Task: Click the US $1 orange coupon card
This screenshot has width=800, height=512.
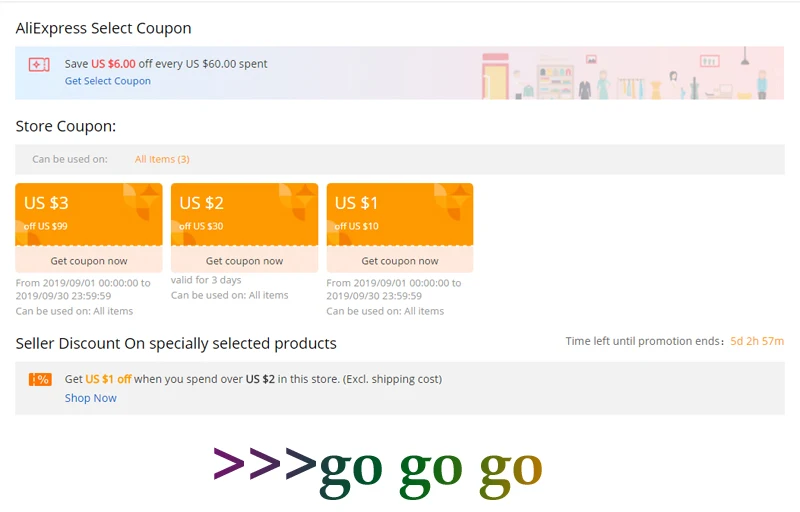Action: (x=400, y=215)
